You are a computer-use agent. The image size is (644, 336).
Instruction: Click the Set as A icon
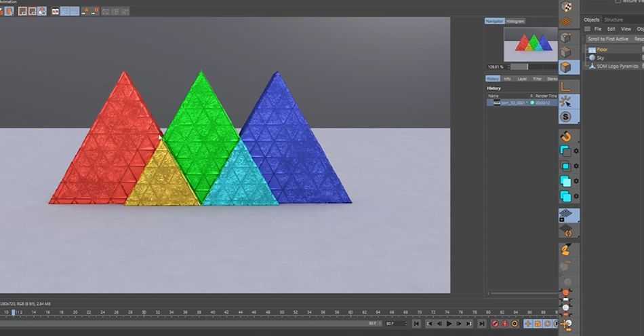click(x=85, y=11)
